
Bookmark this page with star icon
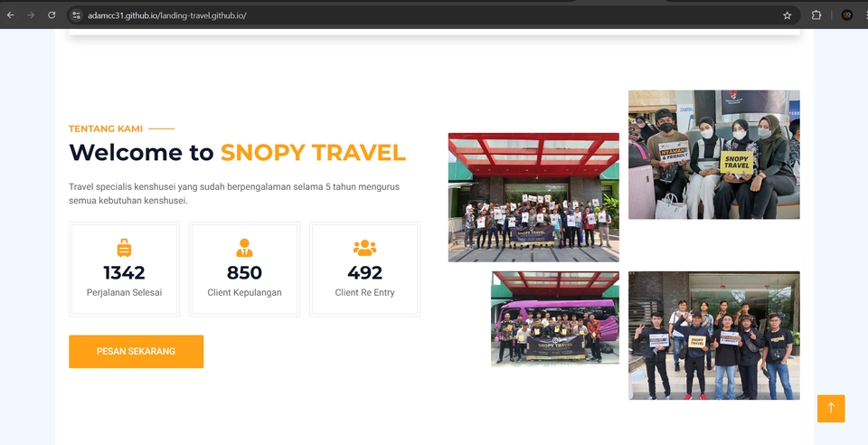788,15
